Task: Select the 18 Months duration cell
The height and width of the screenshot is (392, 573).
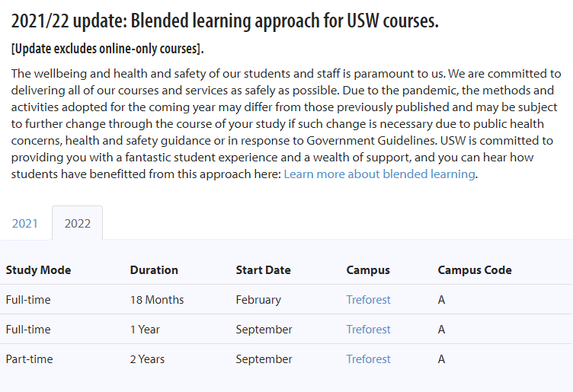Action: (x=157, y=300)
